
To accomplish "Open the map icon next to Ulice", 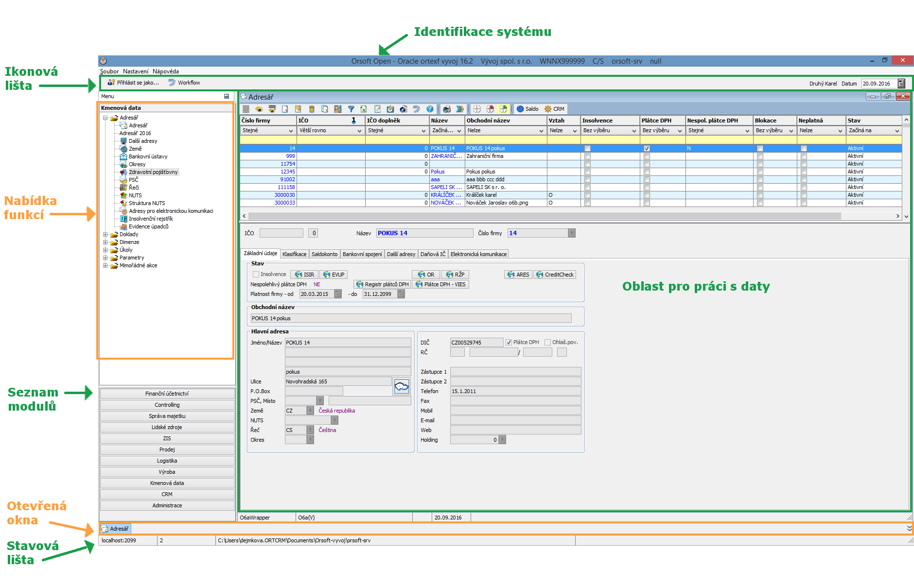I will coord(402,387).
